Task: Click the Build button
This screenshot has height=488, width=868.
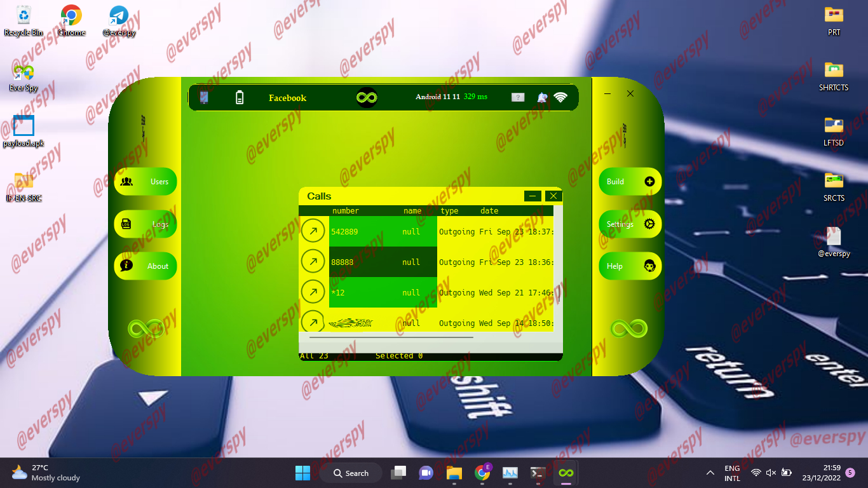Action: click(630, 181)
